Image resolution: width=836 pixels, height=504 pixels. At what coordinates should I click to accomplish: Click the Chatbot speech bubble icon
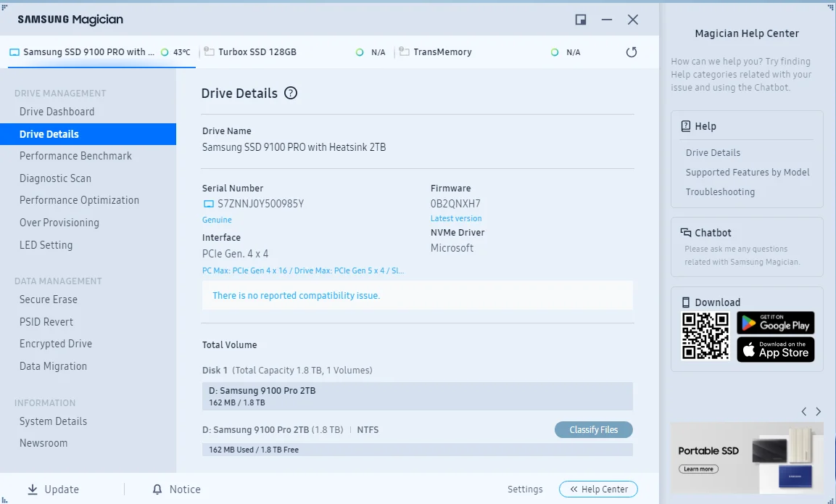(686, 233)
